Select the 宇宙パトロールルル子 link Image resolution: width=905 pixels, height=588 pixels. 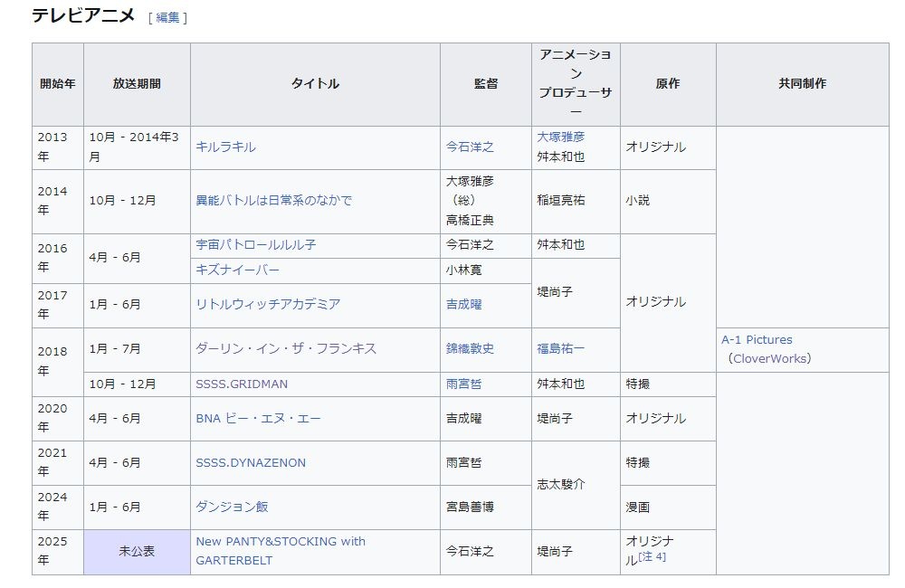point(255,245)
